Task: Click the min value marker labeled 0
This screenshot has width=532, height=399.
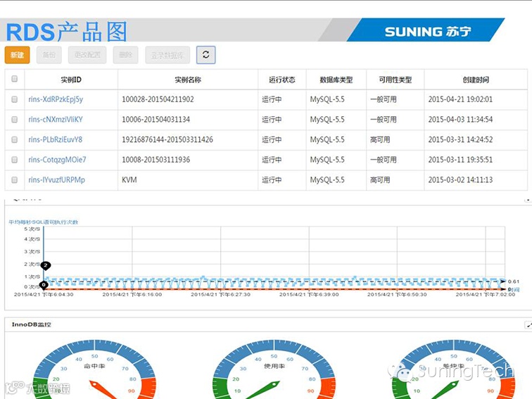Action: 44,285
